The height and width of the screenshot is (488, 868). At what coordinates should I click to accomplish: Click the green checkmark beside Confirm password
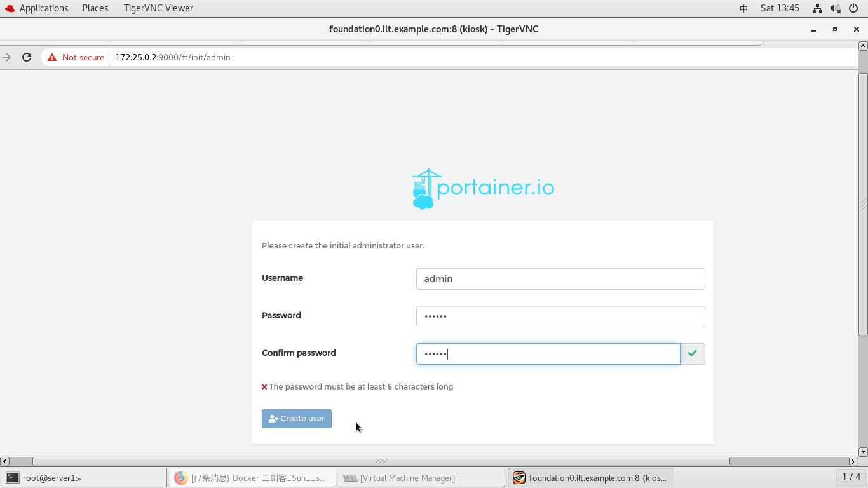(693, 354)
